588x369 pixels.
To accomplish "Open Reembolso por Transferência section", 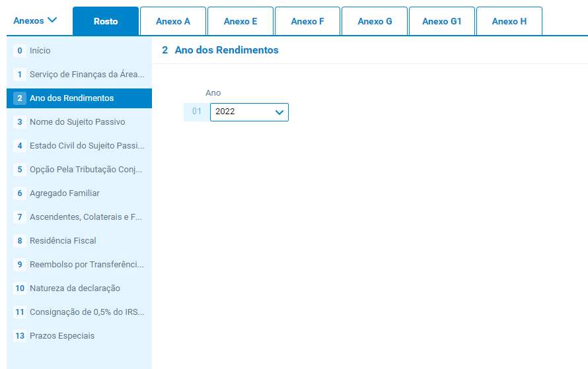I will click(79, 265).
